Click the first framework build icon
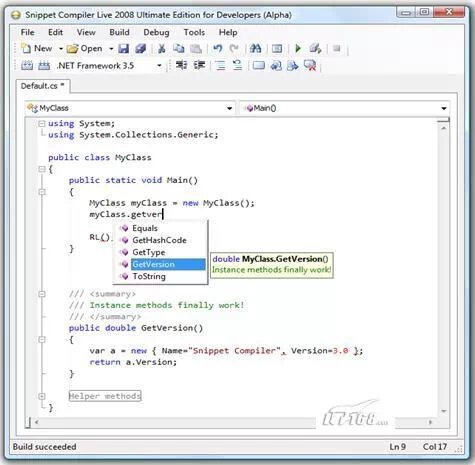 27,65
